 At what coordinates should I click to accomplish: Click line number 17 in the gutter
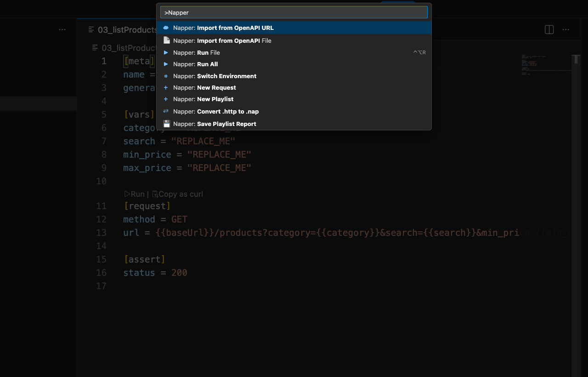102,286
